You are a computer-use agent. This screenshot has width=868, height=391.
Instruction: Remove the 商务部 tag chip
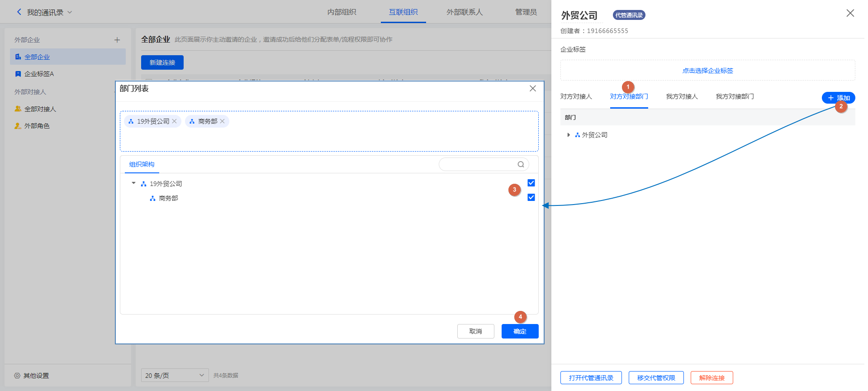pos(222,121)
